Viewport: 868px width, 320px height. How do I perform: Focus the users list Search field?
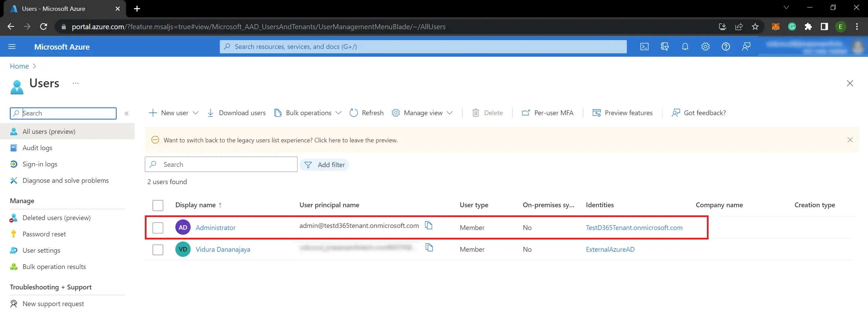click(x=221, y=164)
